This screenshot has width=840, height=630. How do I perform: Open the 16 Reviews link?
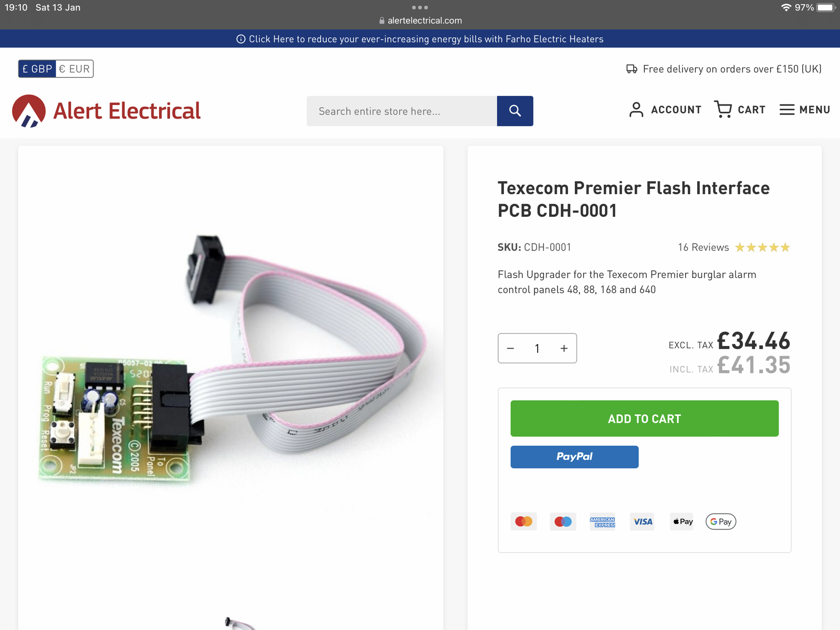[703, 247]
